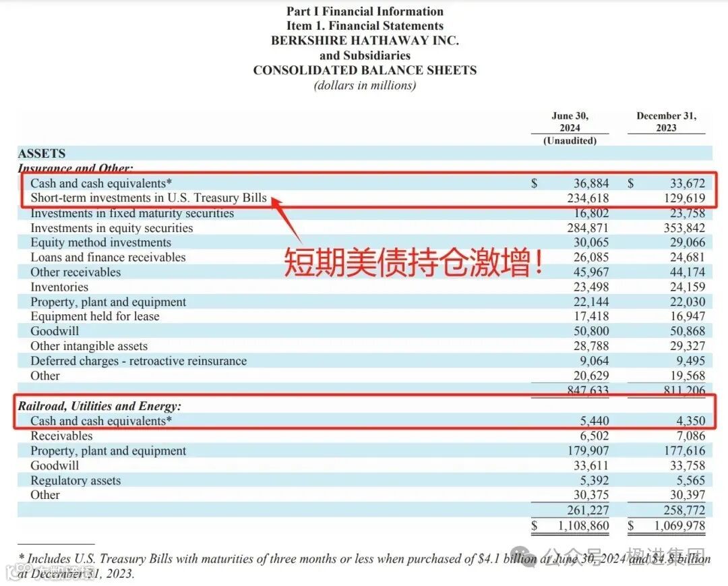
Task: Click 'Investments in fixed maturity securities' row label
Action: pos(132,213)
